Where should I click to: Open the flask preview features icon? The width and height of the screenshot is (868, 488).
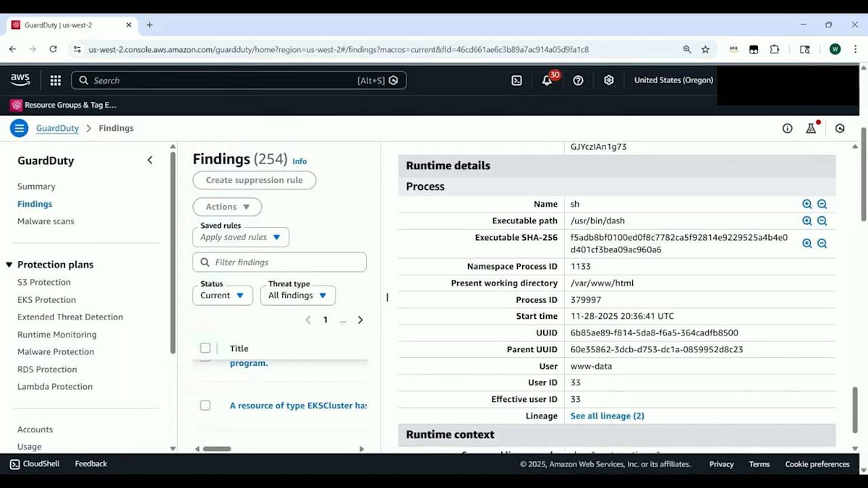(x=812, y=128)
